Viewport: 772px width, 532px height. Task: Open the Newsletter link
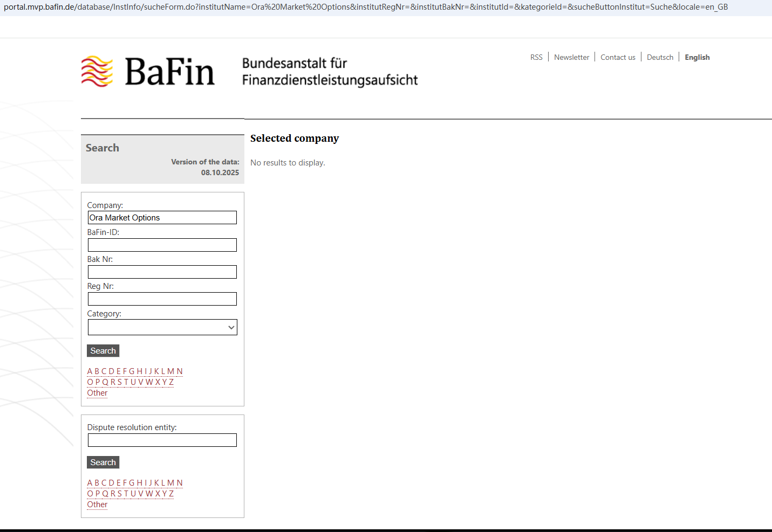pos(571,57)
